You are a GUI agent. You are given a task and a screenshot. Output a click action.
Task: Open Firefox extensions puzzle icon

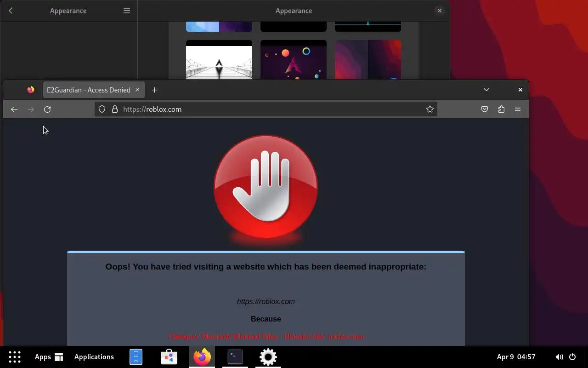(501, 109)
